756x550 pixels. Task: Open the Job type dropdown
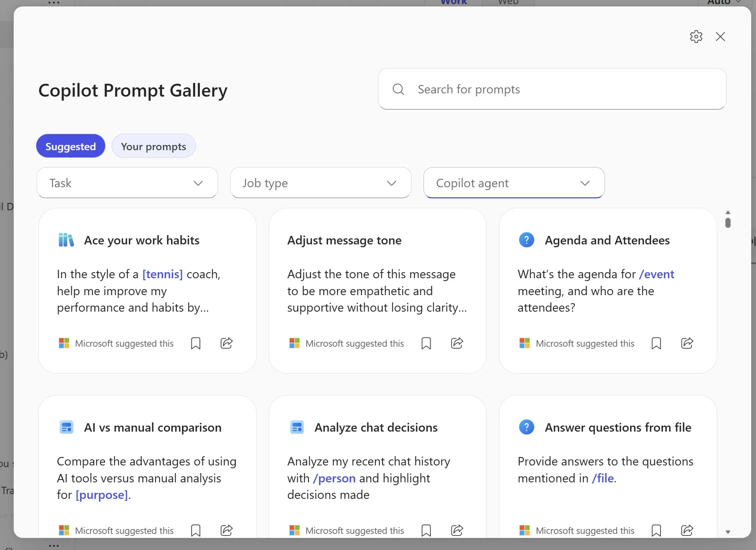click(321, 183)
